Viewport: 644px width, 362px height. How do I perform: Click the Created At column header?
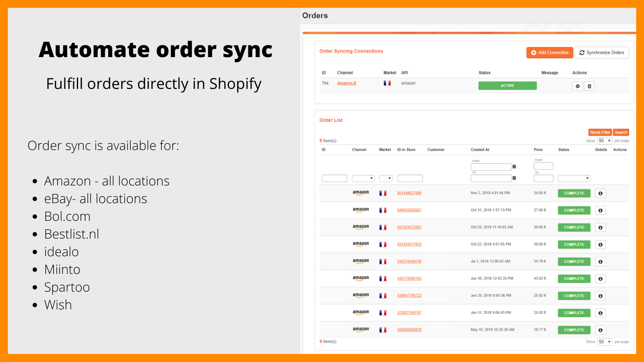tap(480, 150)
